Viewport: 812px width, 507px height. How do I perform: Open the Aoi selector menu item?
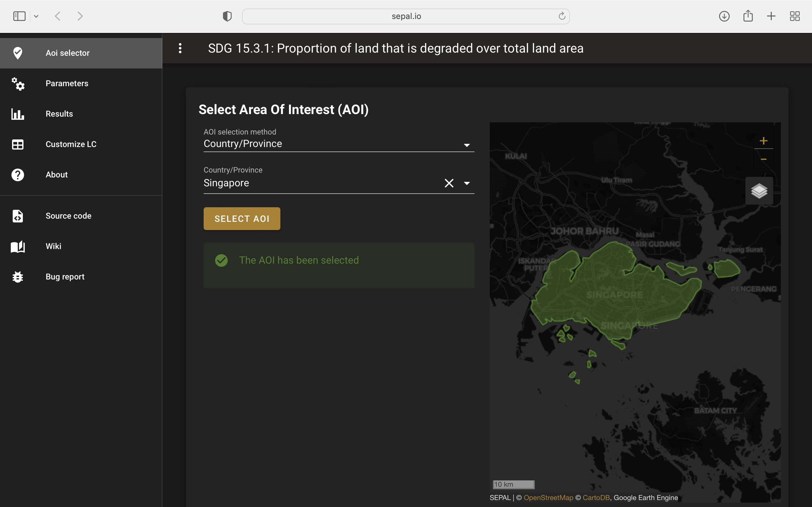68,53
